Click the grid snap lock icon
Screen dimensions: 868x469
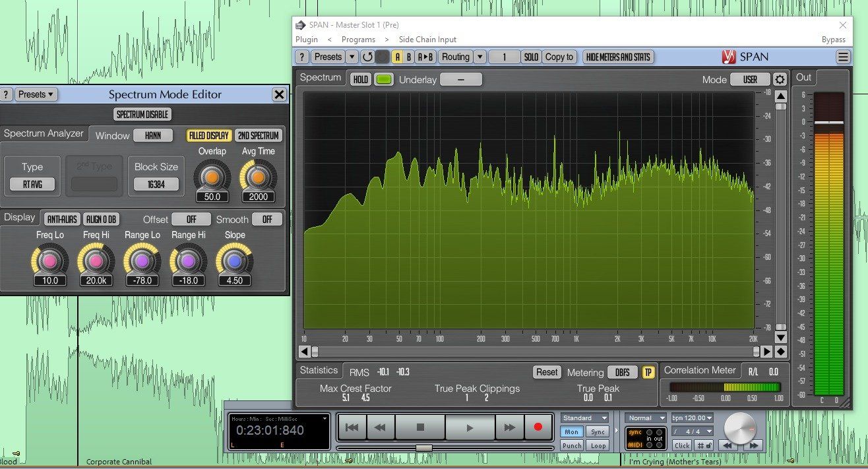coord(705,445)
